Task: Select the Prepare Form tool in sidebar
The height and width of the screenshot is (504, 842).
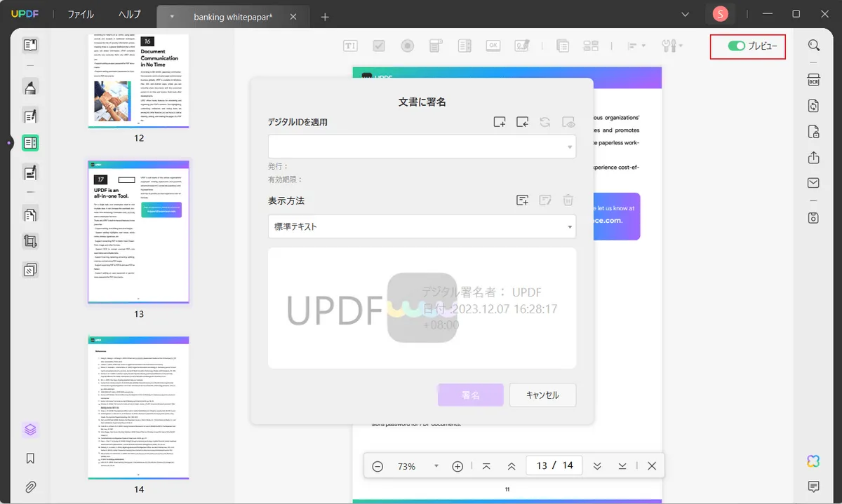Action: point(30,143)
